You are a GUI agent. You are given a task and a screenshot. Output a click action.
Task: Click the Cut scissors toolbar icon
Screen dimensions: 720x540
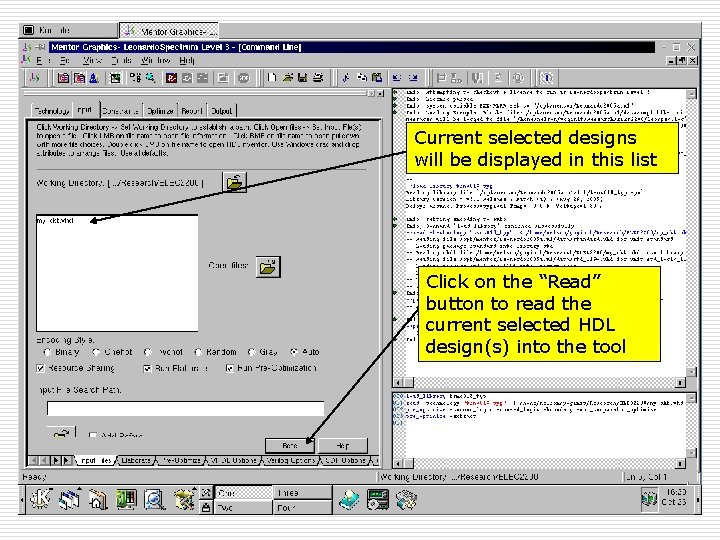tap(346, 78)
